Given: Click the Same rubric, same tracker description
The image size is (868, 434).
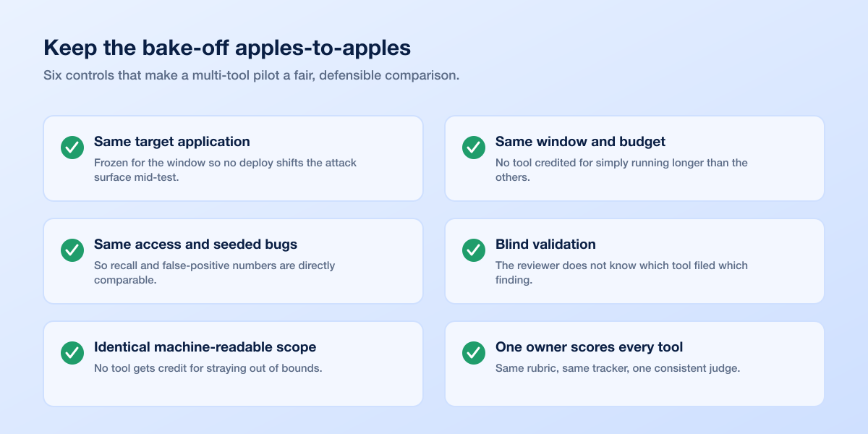Looking at the screenshot, I should (x=618, y=368).
